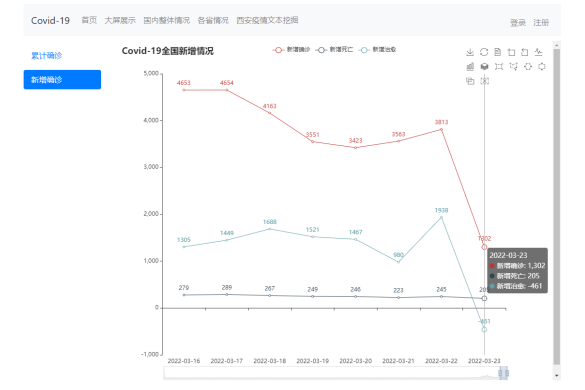Select the rectangle brush selection tool
585x390 pixels.
[499, 66]
